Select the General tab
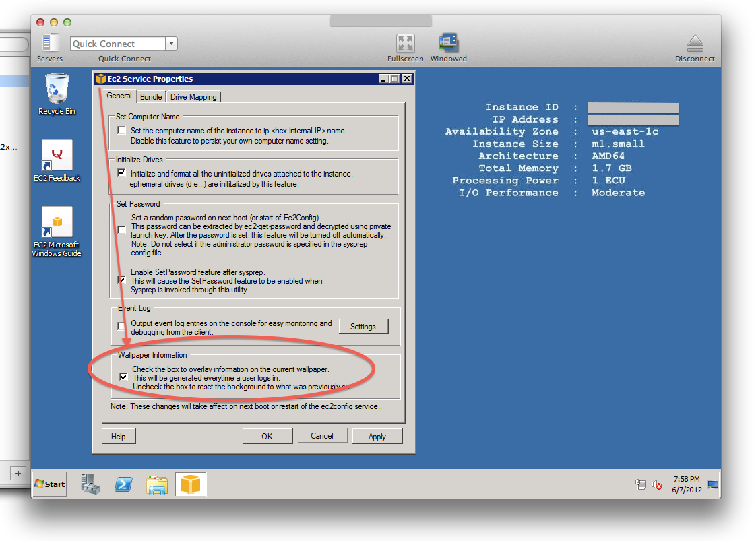 coord(119,96)
